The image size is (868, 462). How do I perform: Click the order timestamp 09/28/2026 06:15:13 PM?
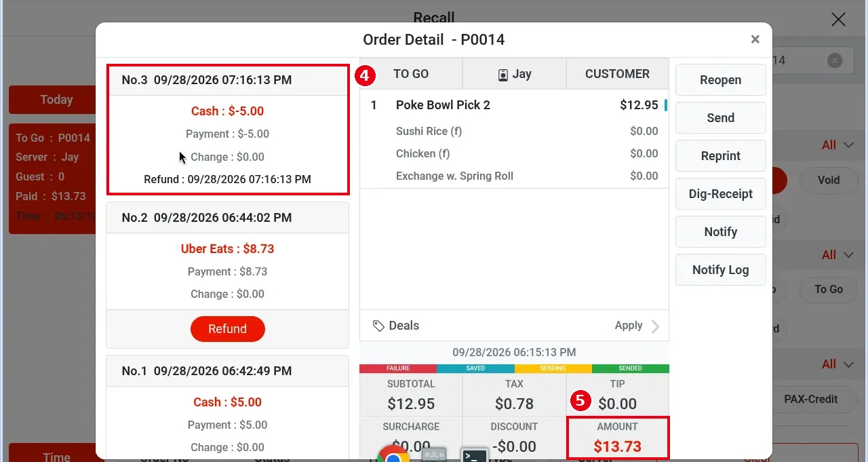click(x=514, y=353)
